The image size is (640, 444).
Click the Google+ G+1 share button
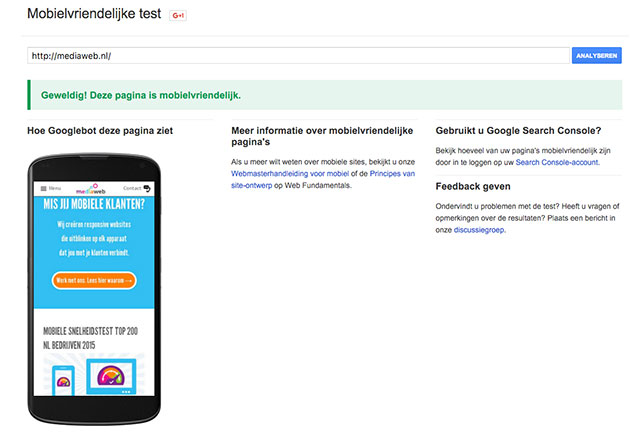pos(178,15)
